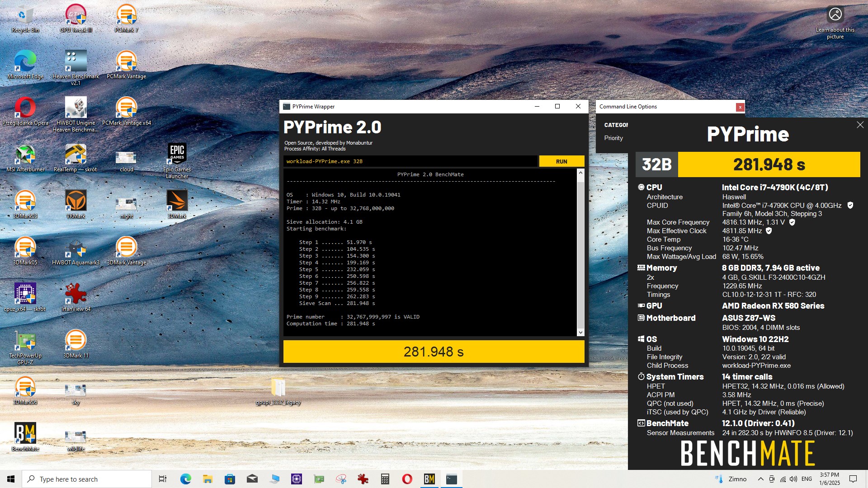Click the RUN button in PYPrime Wrapper
The image size is (868, 488).
[x=561, y=161]
